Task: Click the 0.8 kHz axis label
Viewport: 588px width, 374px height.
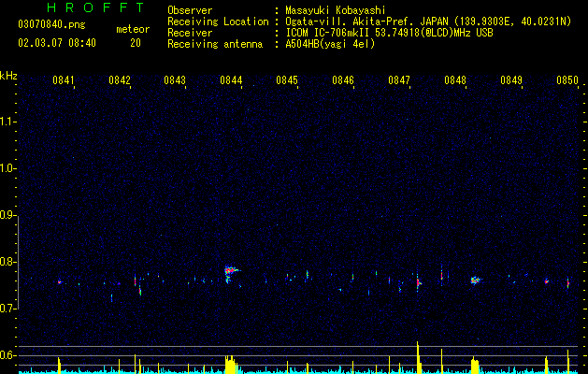Action: click(8, 262)
